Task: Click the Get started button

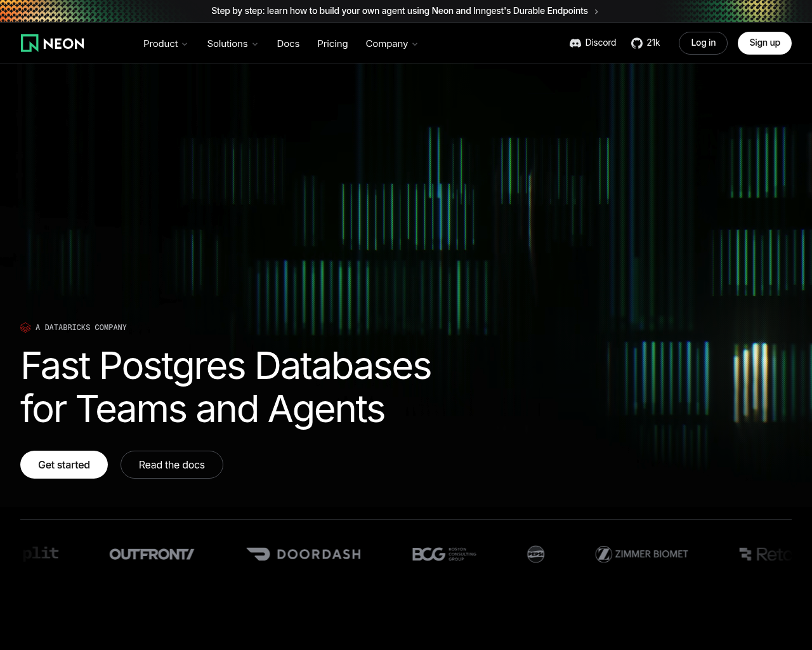Action: (64, 465)
